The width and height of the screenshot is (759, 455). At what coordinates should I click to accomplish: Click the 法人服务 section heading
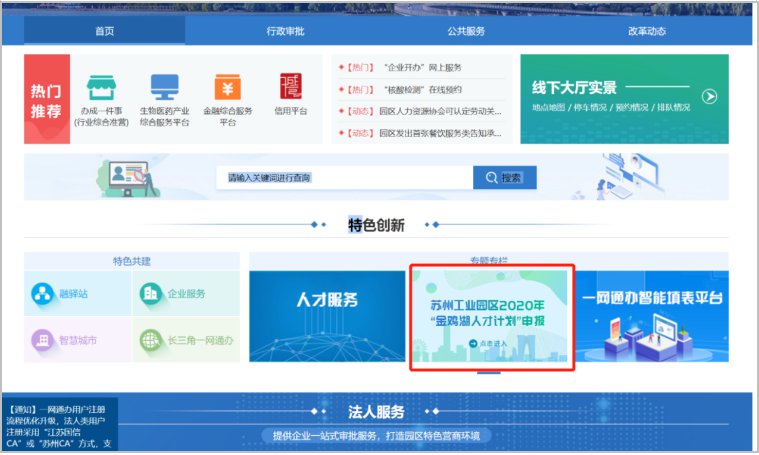coord(376,412)
